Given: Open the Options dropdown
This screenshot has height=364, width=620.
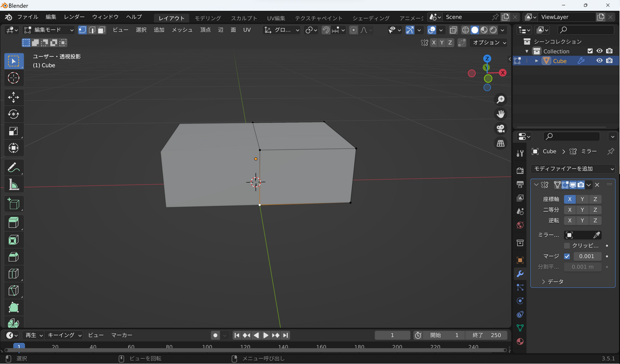Looking at the screenshot, I should (x=490, y=42).
